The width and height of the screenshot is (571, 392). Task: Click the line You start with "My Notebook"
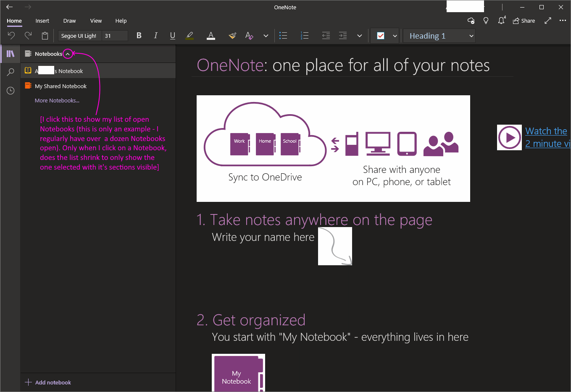point(340,337)
